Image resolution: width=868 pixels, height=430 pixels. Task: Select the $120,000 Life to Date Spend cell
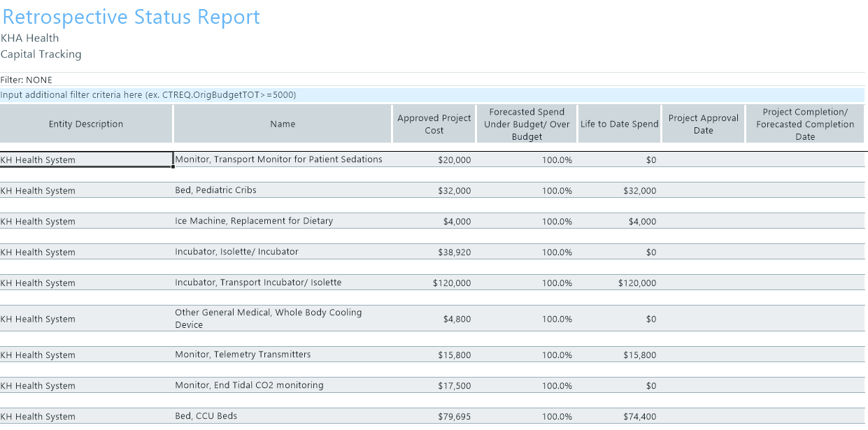[636, 283]
